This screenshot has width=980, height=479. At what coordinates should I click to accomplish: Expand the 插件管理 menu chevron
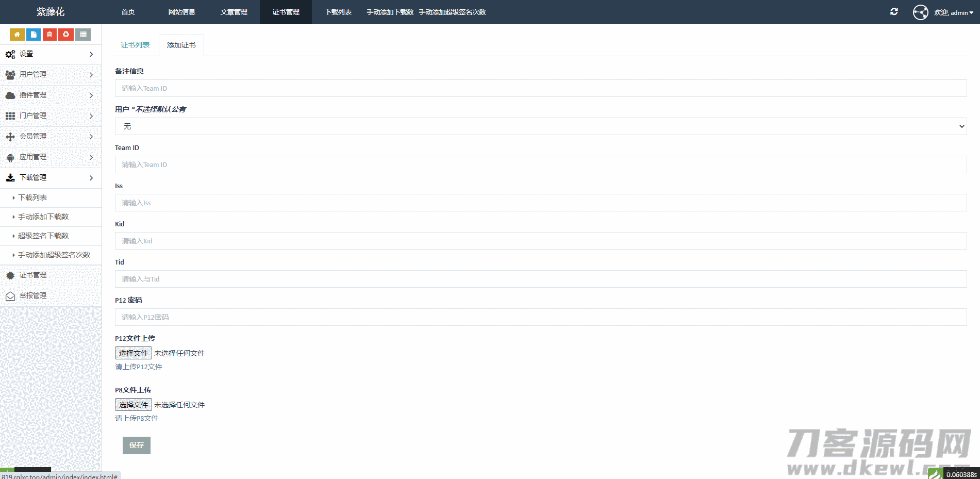91,95
